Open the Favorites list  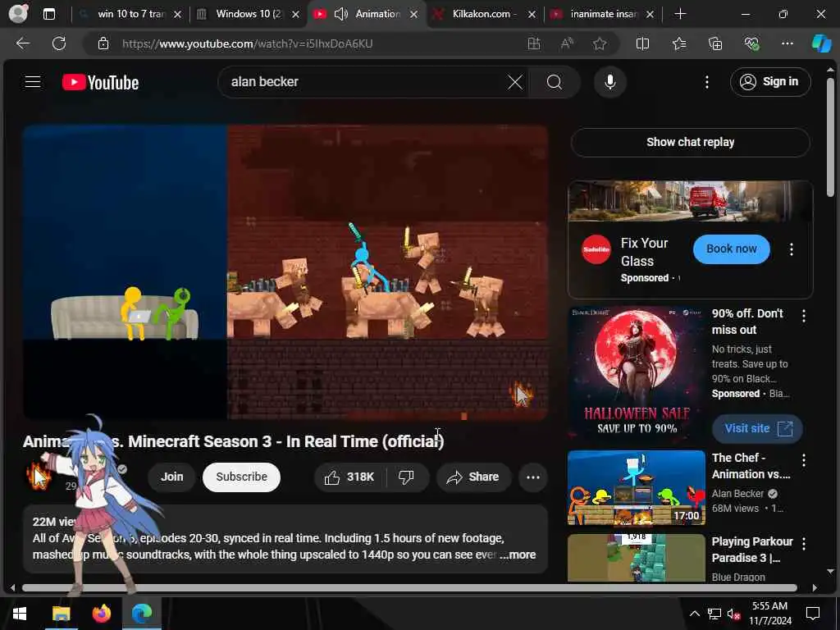pyautogui.click(x=679, y=43)
